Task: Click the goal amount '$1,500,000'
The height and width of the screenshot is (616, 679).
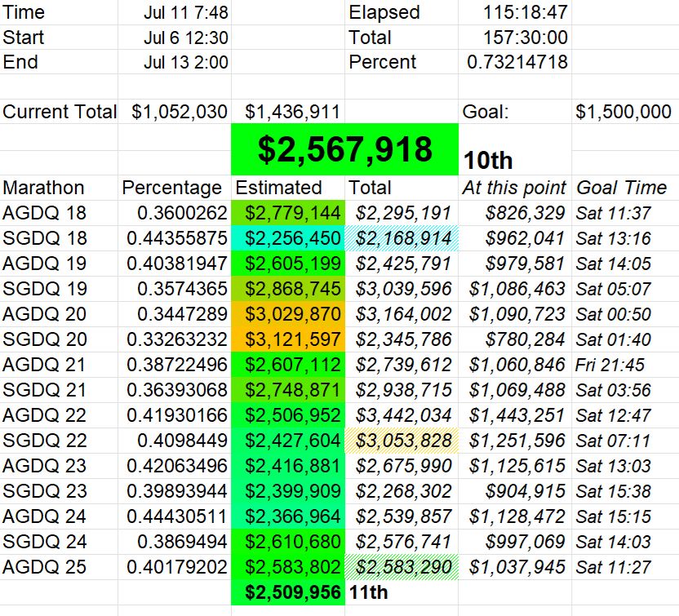Action: pyautogui.click(x=625, y=112)
